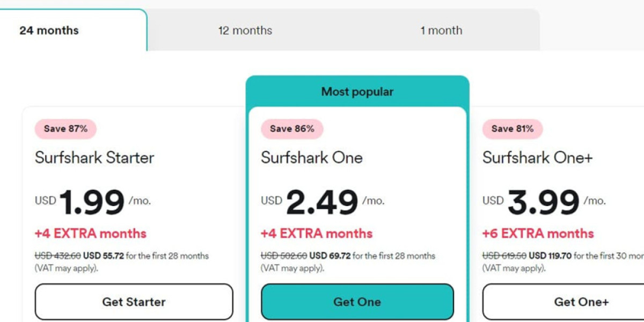644x322 pixels.
Task: Select the 24 months billing tab
Action: click(49, 31)
